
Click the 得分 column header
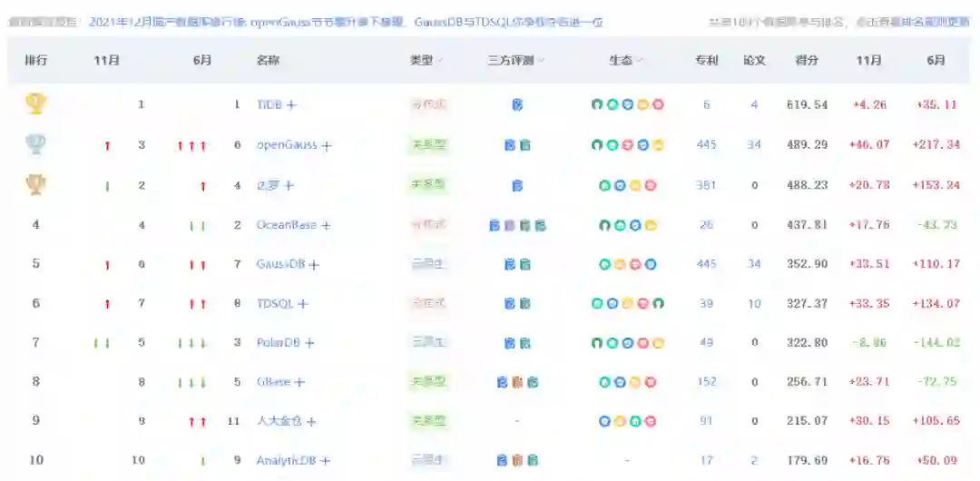(x=807, y=61)
